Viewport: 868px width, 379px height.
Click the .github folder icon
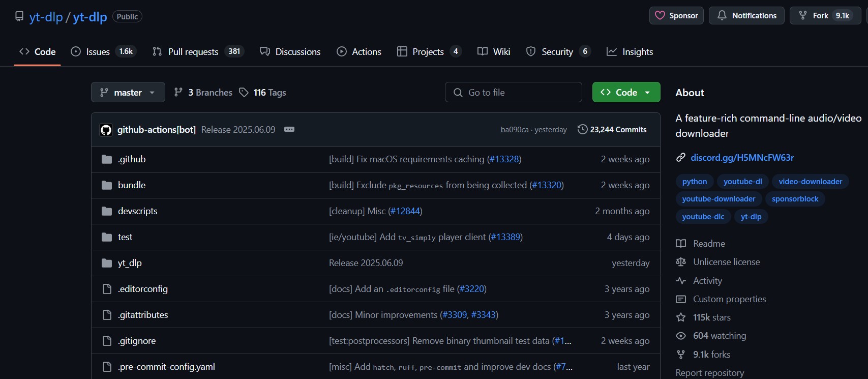pyautogui.click(x=107, y=159)
